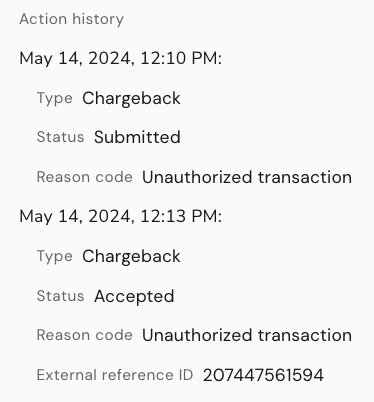Click the second Status label
The width and height of the screenshot is (374, 402).
[60, 296]
